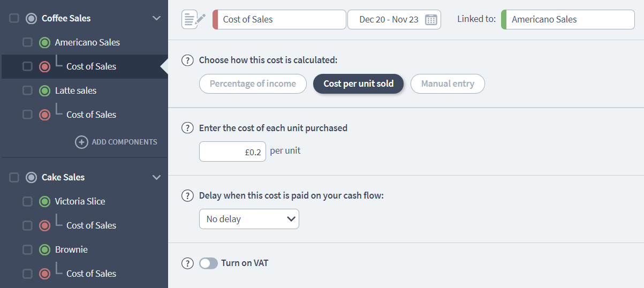Open the calendar date picker icon
This screenshot has height=288, width=644.
pyautogui.click(x=431, y=20)
